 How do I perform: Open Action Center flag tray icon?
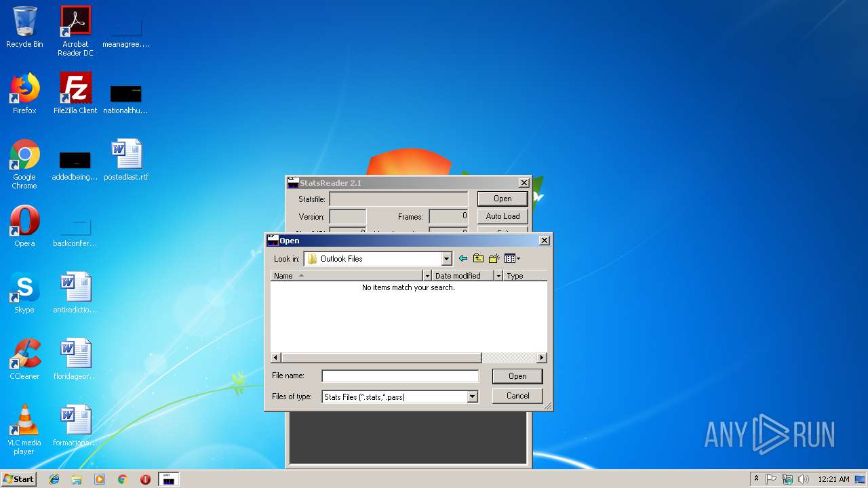(771, 479)
